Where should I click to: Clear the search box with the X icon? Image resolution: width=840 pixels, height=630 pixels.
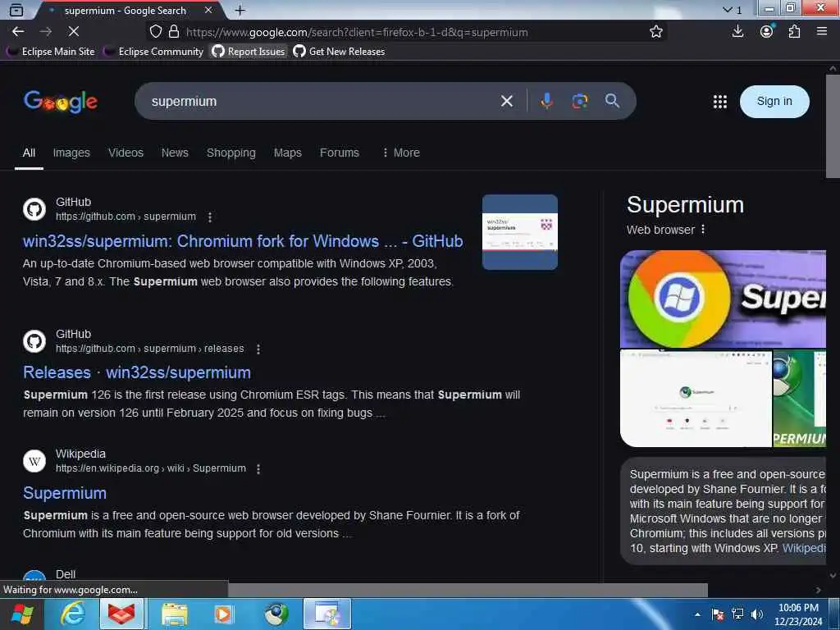click(507, 101)
